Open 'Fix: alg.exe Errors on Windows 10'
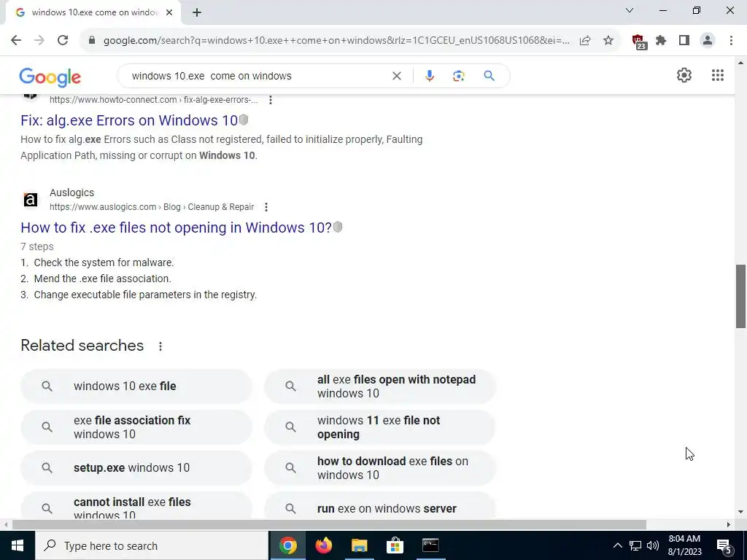This screenshot has height=560, width=747. [129, 120]
